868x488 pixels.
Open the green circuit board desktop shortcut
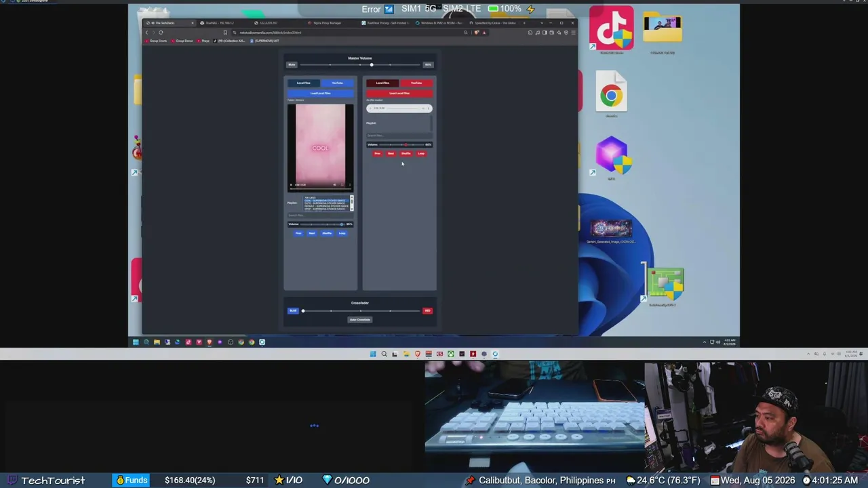(x=665, y=287)
